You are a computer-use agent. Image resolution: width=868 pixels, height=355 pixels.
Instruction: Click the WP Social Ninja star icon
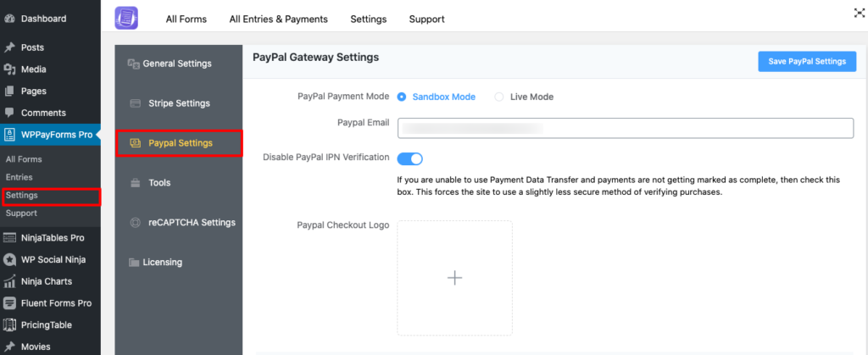pyautogui.click(x=9, y=259)
